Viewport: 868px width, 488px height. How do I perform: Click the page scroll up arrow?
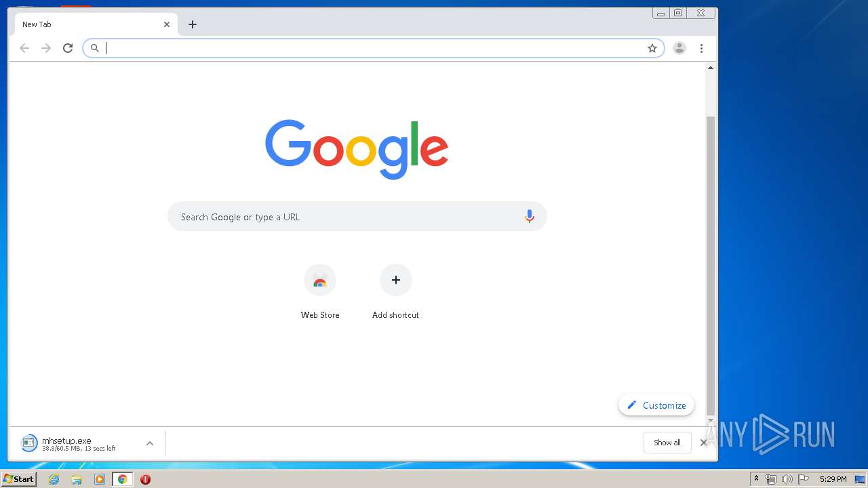tap(711, 68)
